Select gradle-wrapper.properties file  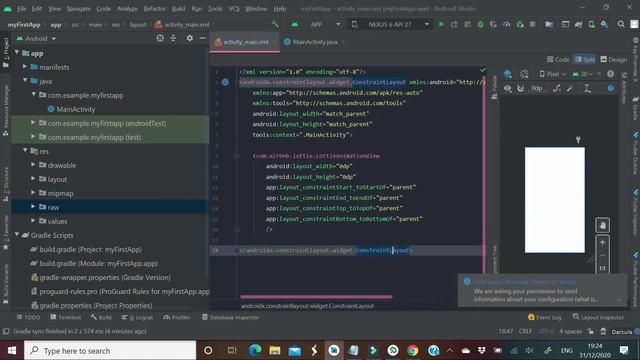[x=101, y=277]
